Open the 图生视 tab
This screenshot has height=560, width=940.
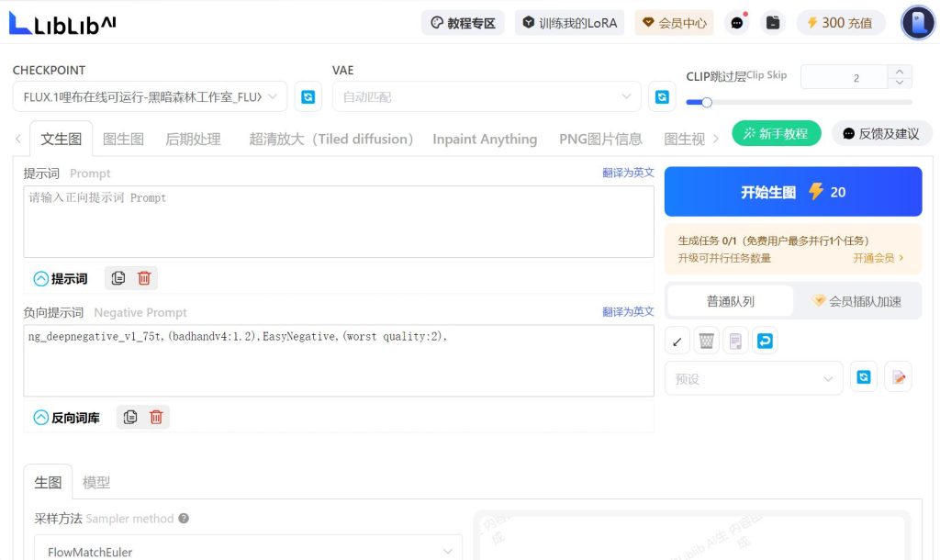point(685,140)
